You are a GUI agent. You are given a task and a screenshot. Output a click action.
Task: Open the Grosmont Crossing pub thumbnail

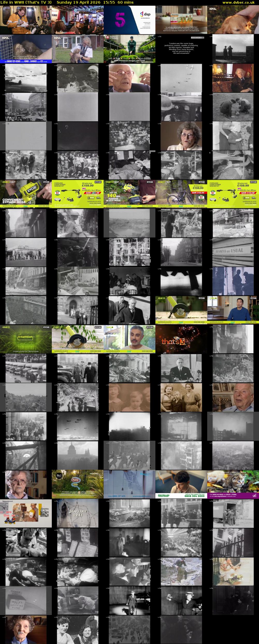coord(78,20)
